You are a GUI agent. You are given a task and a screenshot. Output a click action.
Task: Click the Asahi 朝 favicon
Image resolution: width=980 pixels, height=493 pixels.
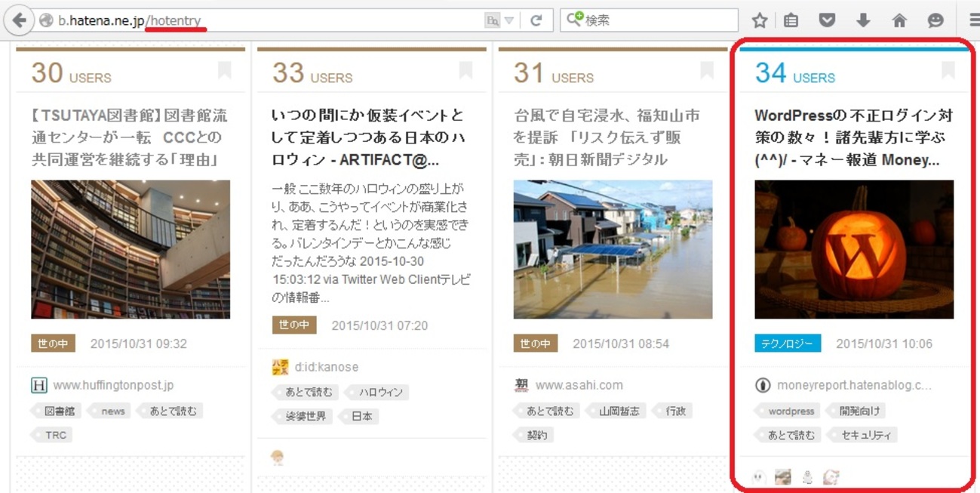(x=521, y=385)
